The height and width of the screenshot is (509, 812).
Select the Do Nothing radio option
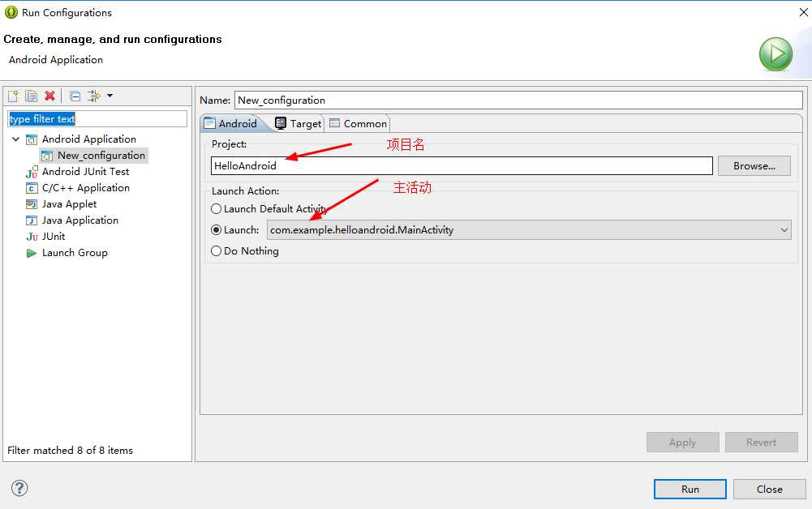pyautogui.click(x=217, y=251)
